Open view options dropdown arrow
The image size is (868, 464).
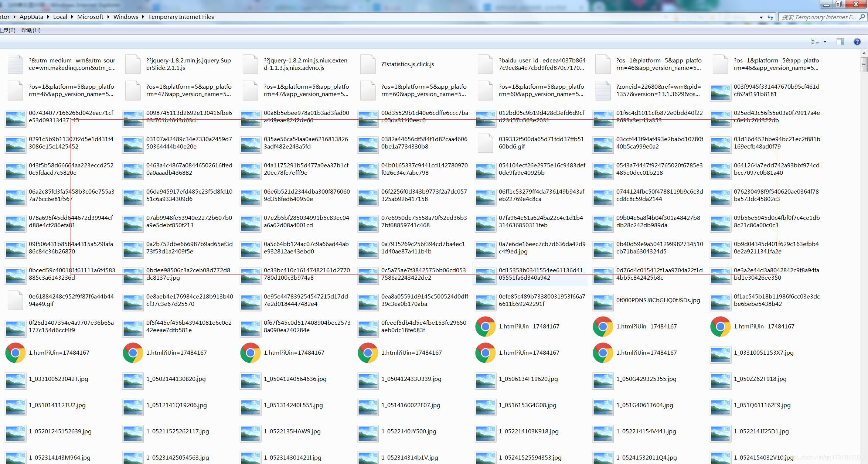point(825,42)
